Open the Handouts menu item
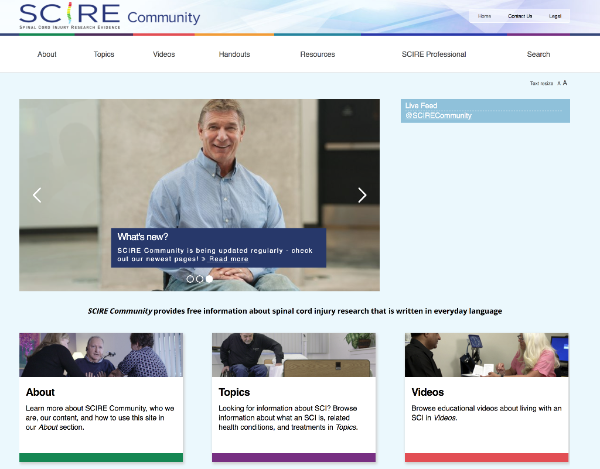The height and width of the screenshot is (469, 600). point(234,54)
